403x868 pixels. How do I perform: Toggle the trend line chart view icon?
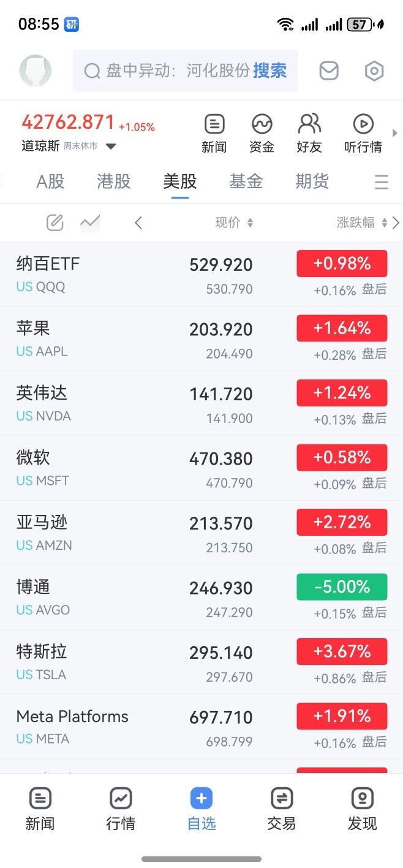[x=90, y=223]
